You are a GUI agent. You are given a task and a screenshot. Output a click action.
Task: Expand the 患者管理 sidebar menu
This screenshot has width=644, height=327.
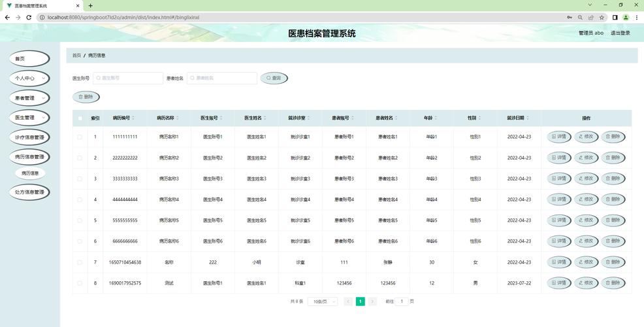[x=29, y=98]
